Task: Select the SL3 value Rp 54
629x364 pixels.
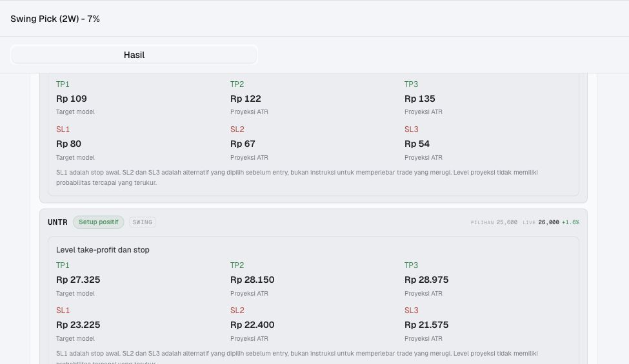Action: click(x=417, y=144)
